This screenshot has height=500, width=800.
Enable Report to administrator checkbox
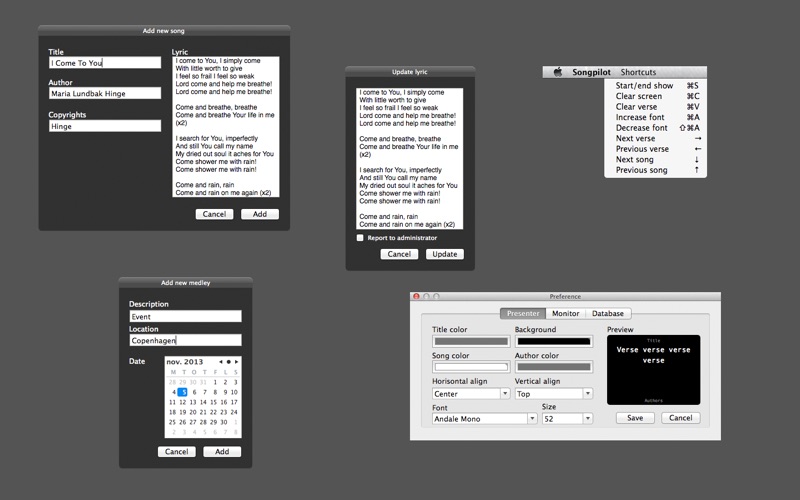[360, 238]
